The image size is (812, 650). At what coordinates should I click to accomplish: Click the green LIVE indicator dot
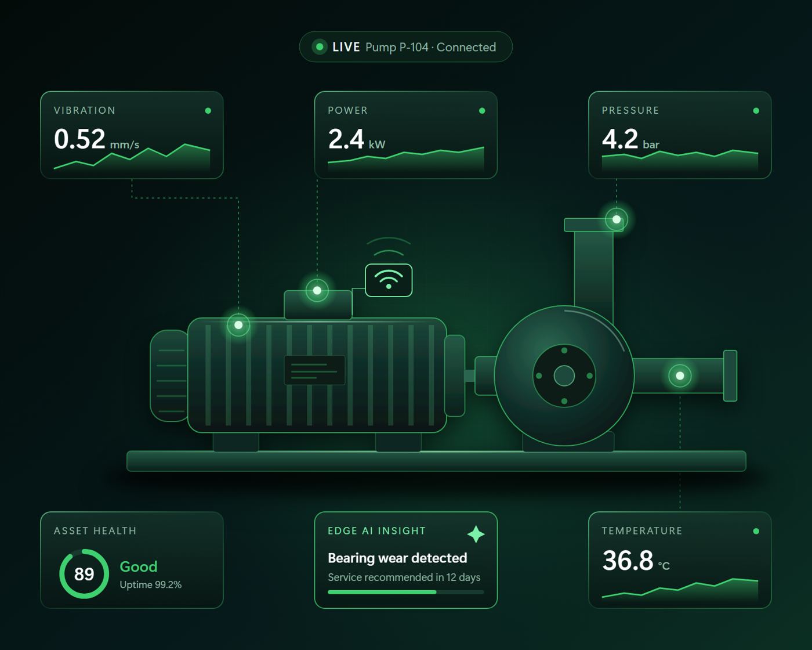tap(320, 47)
